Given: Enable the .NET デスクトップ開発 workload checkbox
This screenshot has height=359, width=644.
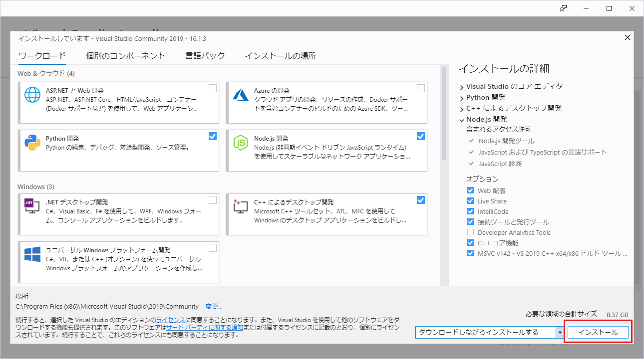Looking at the screenshot, I should [213, 200].
